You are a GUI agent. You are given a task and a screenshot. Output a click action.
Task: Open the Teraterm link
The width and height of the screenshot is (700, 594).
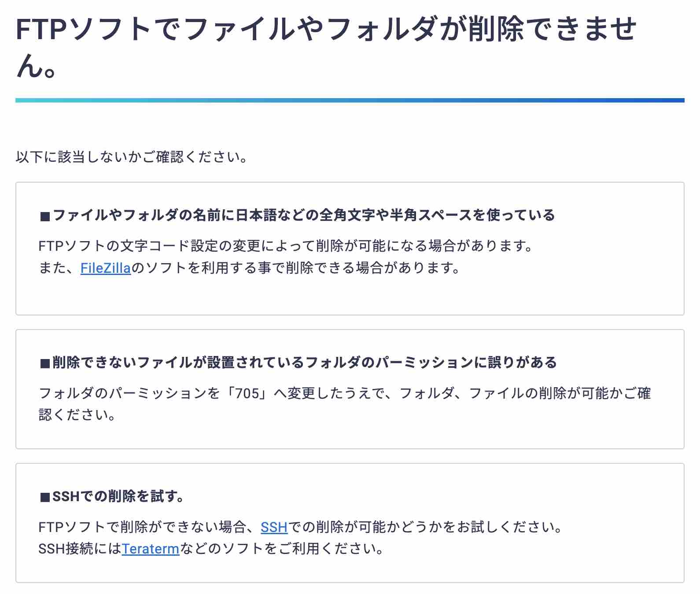pyautogui.click(x=151, y=549)
